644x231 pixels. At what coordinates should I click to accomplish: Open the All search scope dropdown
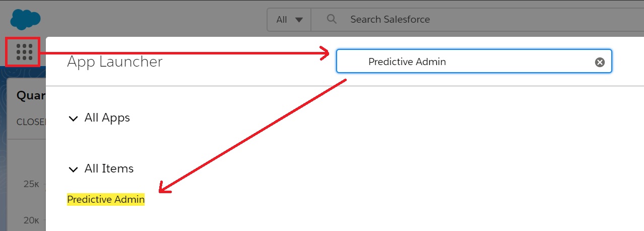tap(289, 20)
